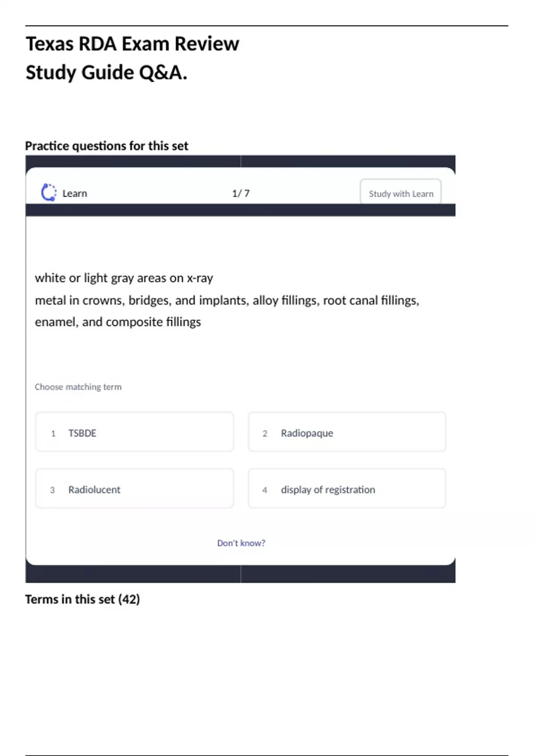
Task: Click the Texas RDA Exam Review title
Action: click(x=133, y=44)
